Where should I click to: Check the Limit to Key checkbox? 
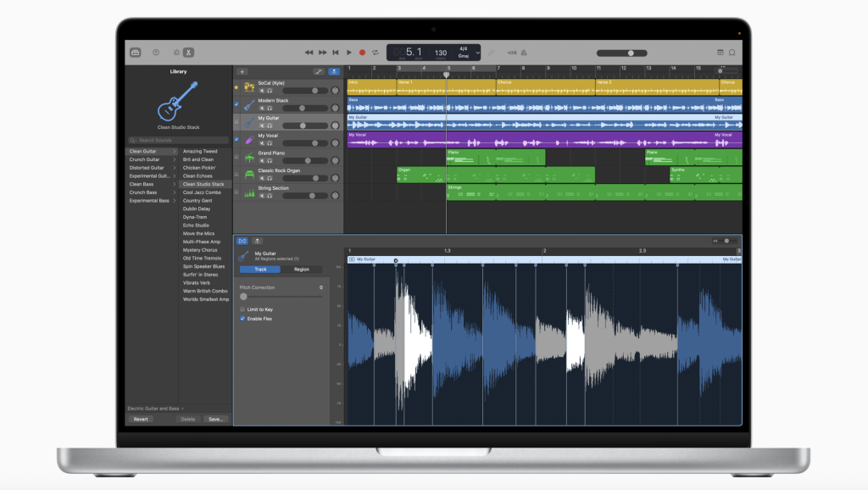243,309
